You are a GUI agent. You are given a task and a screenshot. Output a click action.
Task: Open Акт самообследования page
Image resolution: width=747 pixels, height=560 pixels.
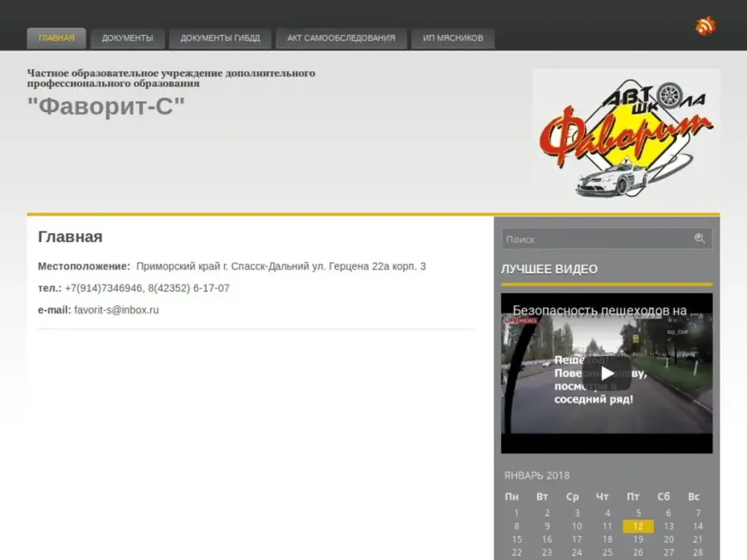341,38
